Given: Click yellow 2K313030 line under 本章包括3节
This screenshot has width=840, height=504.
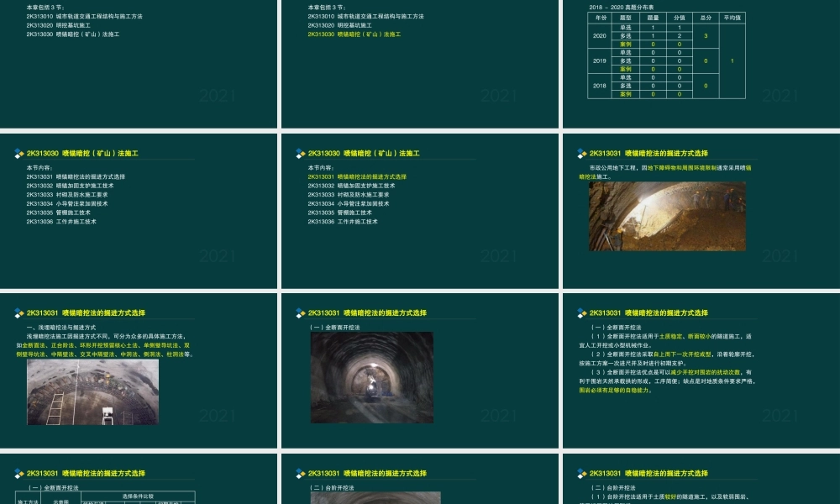Looking at the screenshot, I should pyautogui.click(x=354, y=34).
